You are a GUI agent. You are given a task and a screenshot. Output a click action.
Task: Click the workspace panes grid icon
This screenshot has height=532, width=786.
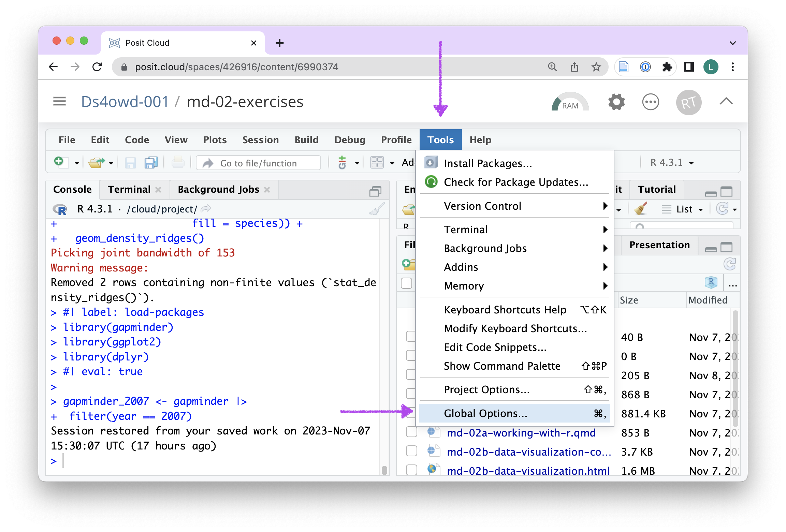377,163
